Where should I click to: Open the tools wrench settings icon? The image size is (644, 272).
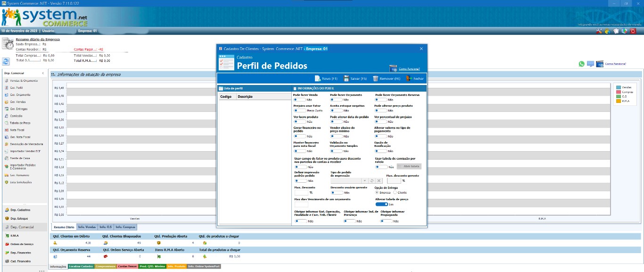pos(599,31)
